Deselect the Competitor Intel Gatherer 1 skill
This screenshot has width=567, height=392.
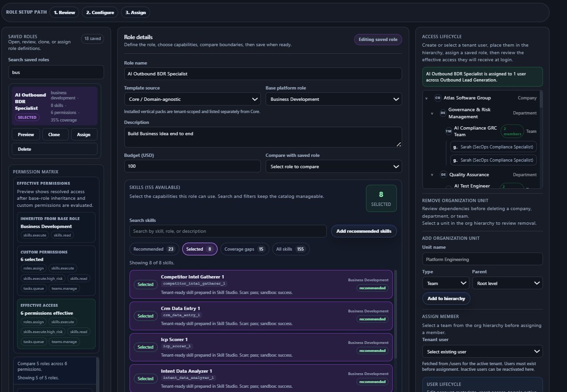click(146, 285)
